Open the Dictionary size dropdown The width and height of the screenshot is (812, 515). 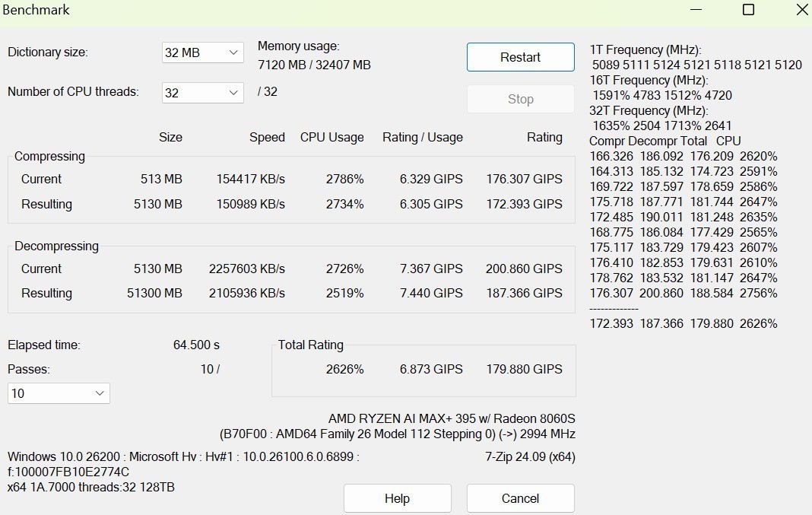(x=201, y=52)
